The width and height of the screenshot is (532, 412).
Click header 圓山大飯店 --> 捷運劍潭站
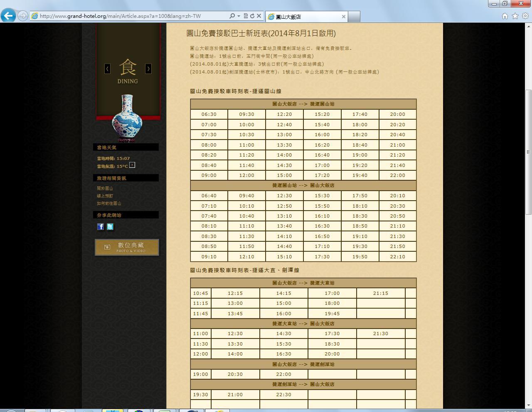click(303, 364)
